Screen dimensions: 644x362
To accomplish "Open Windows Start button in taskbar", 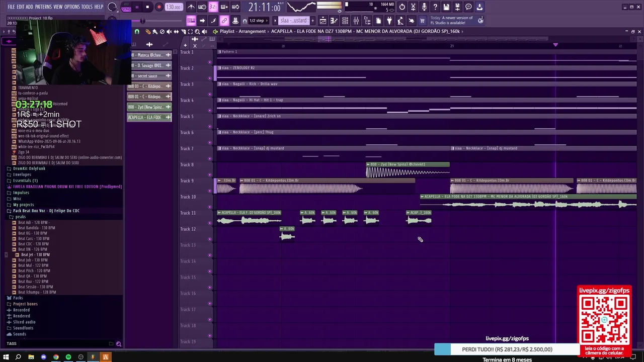I will 6,357.
